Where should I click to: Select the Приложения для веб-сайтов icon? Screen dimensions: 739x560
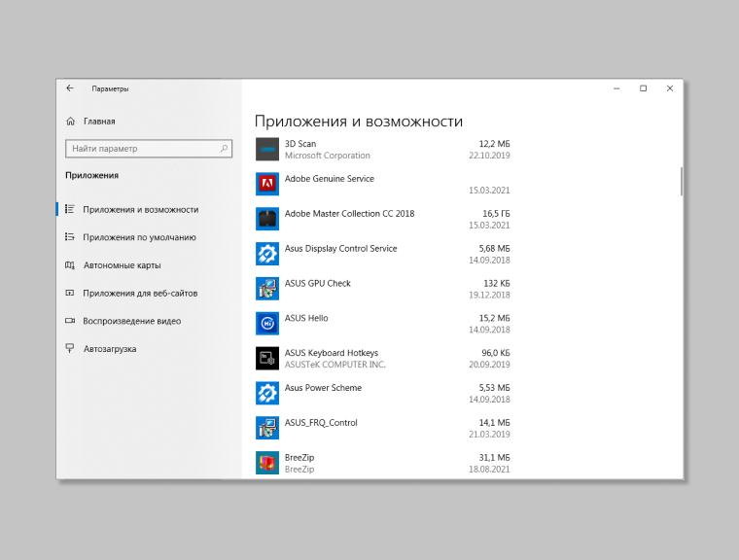click(70, 293)
